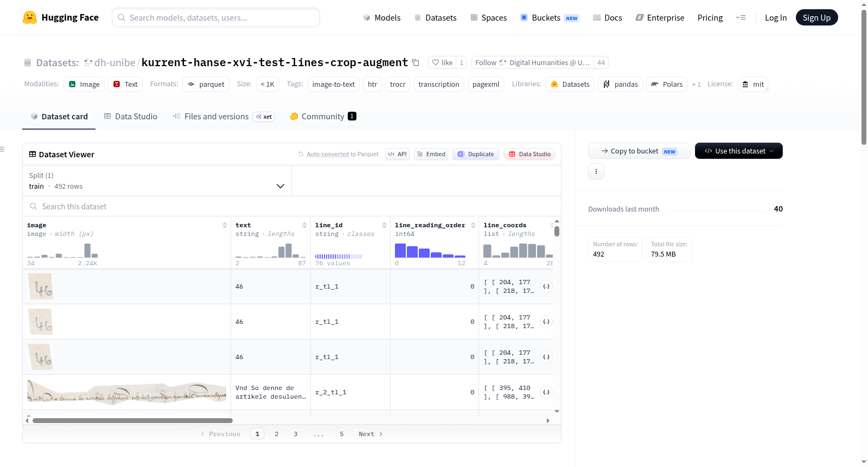Open Buckets in the top navigation
The image size is (868, 467).
click(x=550, y=17)
